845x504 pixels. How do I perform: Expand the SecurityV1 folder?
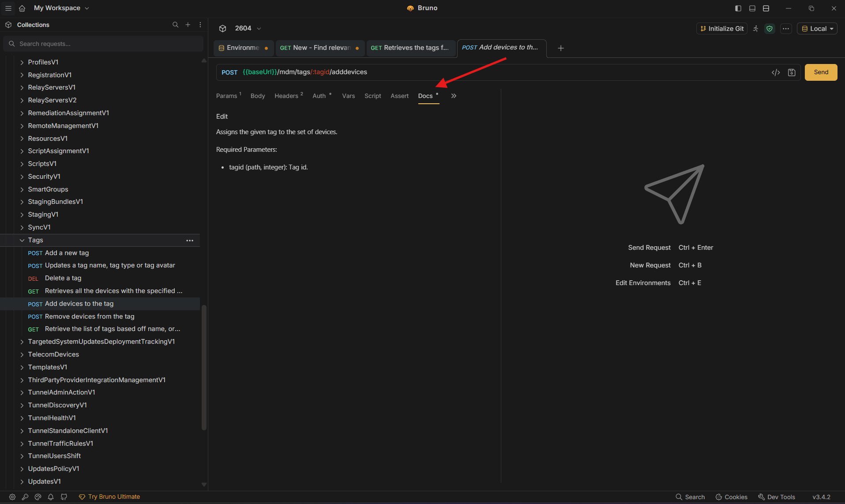(x=22, y=177)
